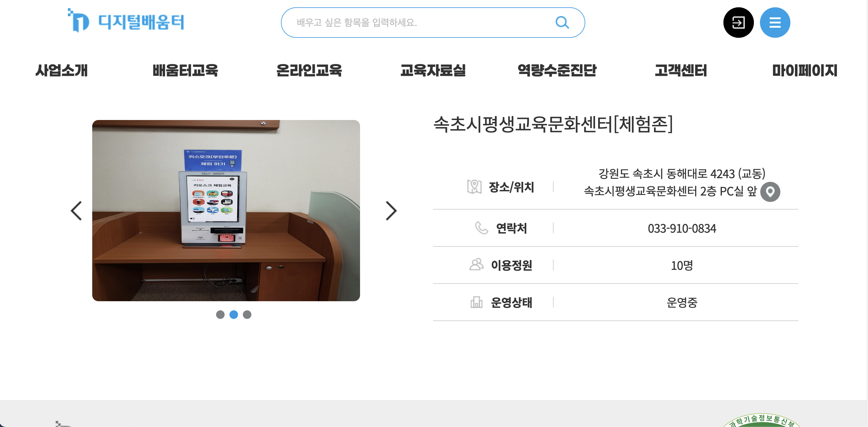Expand the 역량수준진단 menu
Screen dimensions: 868x427
click(x=557, y=70)
